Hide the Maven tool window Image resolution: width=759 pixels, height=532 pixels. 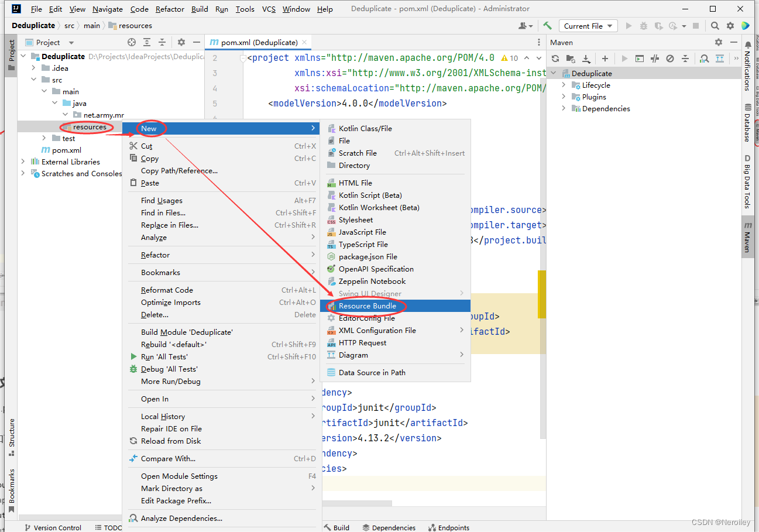tap(733, 42)
